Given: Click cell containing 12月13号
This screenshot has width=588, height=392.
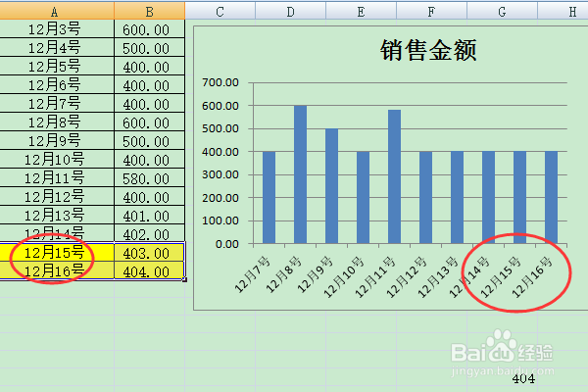Looking at the screenshot, I should (x=56, y=215).
